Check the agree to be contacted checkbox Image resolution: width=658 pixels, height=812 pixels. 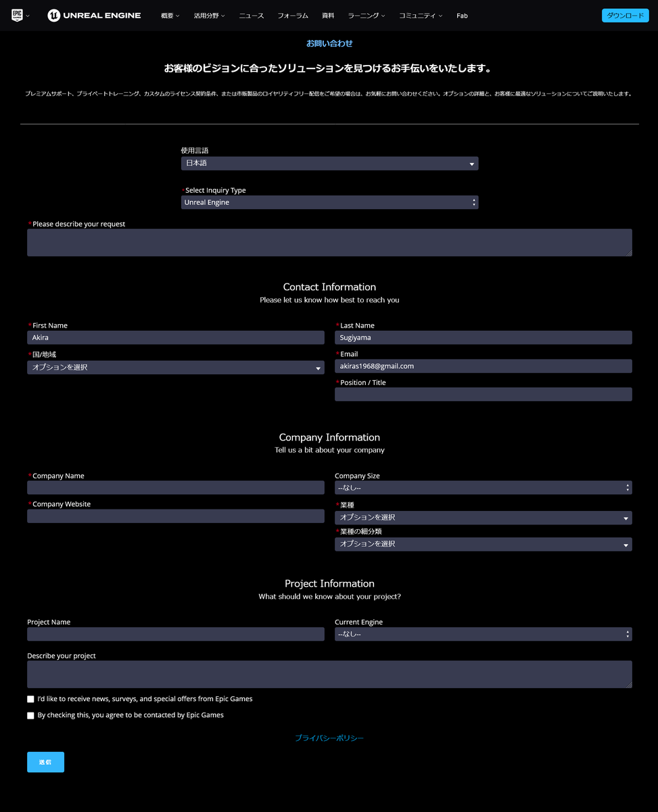point(30,715)
